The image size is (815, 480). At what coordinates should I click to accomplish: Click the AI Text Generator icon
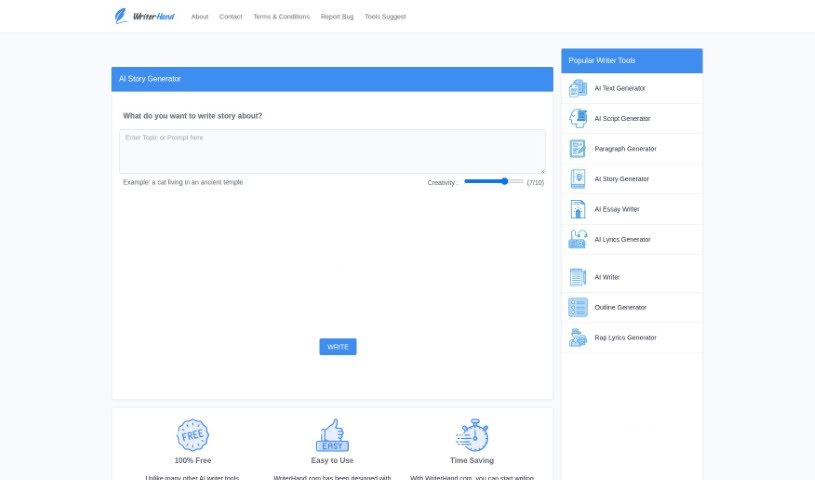pyautogui.click(x=577, y=88)
